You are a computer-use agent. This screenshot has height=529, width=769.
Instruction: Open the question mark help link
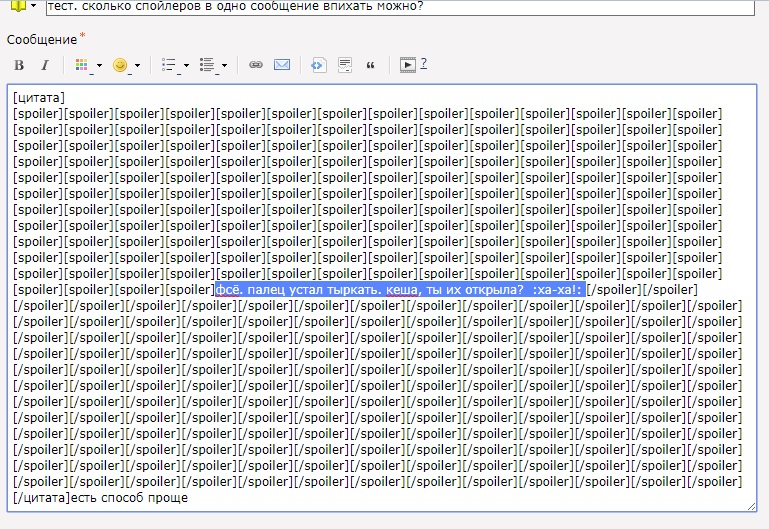(x=423, y=64)
